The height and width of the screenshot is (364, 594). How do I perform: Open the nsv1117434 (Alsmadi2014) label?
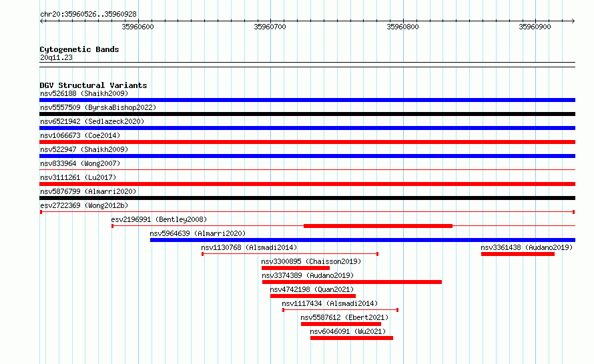(330, 303)
